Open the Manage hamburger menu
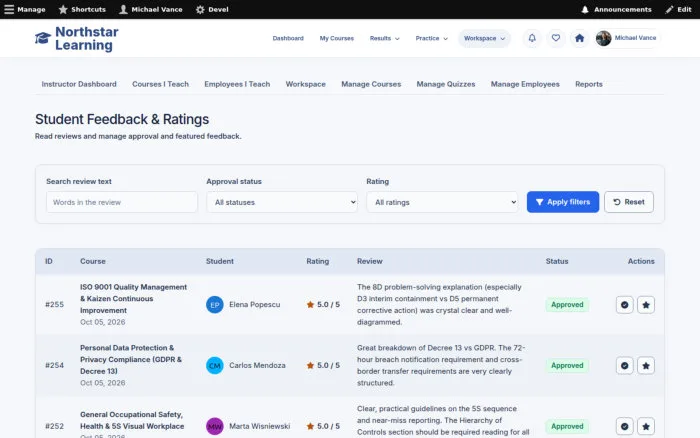 click(x=25, y=9)
